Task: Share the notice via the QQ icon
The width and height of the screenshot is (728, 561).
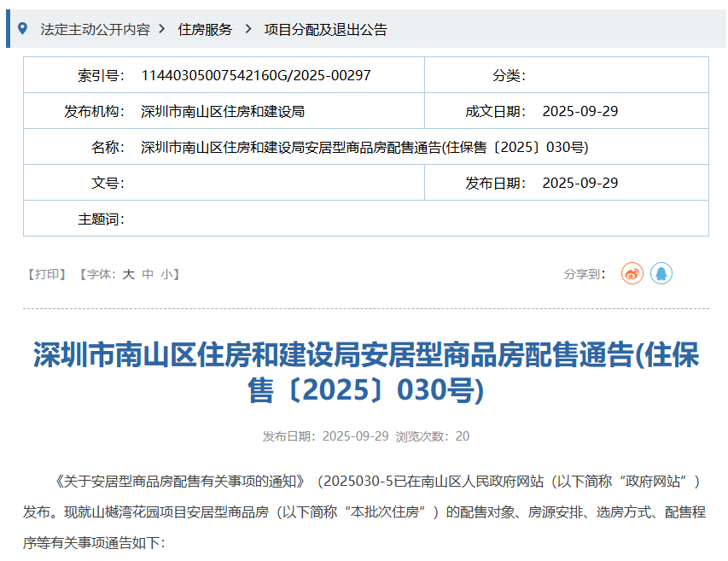Action: [x=661, y=274]
